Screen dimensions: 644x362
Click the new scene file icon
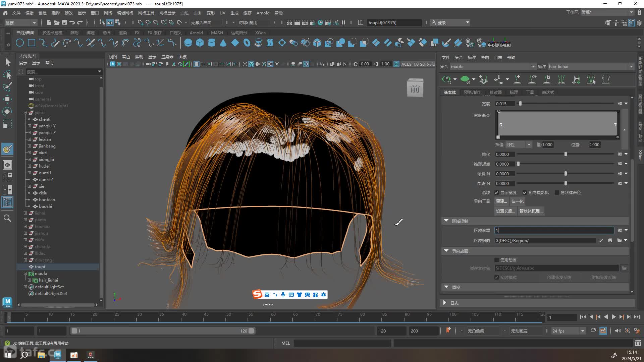tap(49, 22)
